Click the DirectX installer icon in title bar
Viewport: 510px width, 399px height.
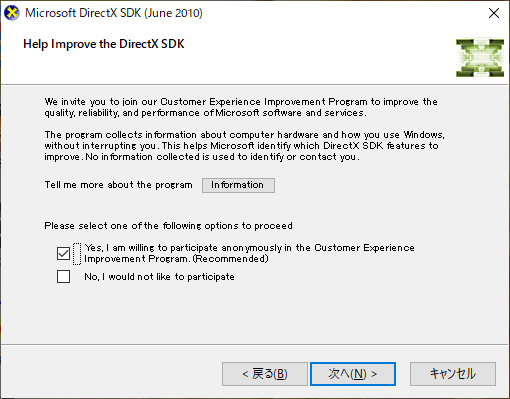tap(12, 13)
